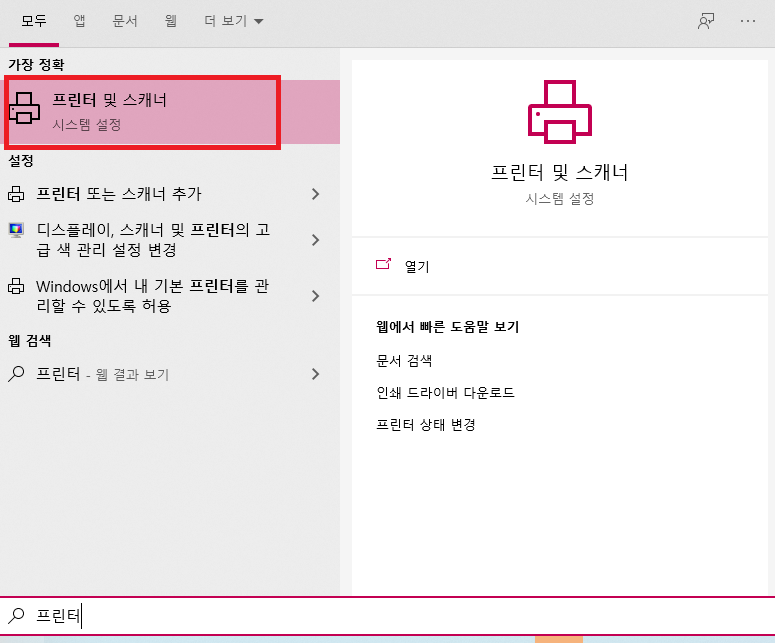Click the magnifier icon beside 프린터 웹 결과 보기
Image resolution: width=775 pixels, height=643 pixels.
click(16, 374)
